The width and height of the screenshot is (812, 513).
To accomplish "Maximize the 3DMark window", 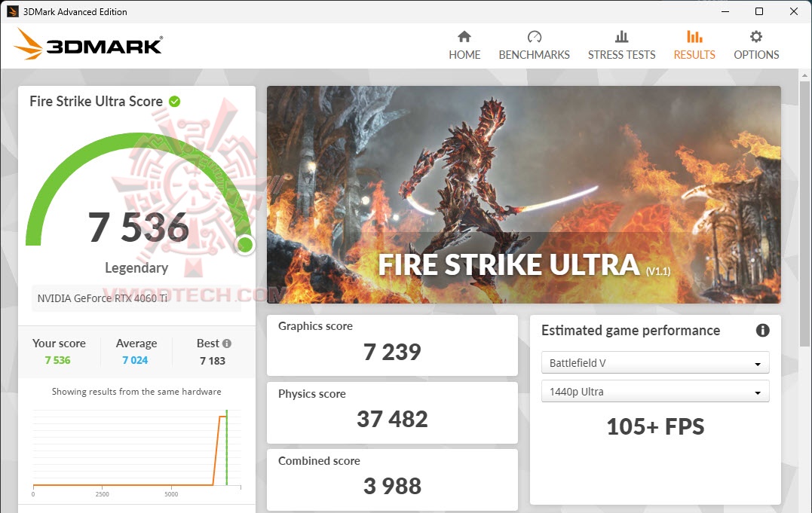I will [x=759, y=11].
